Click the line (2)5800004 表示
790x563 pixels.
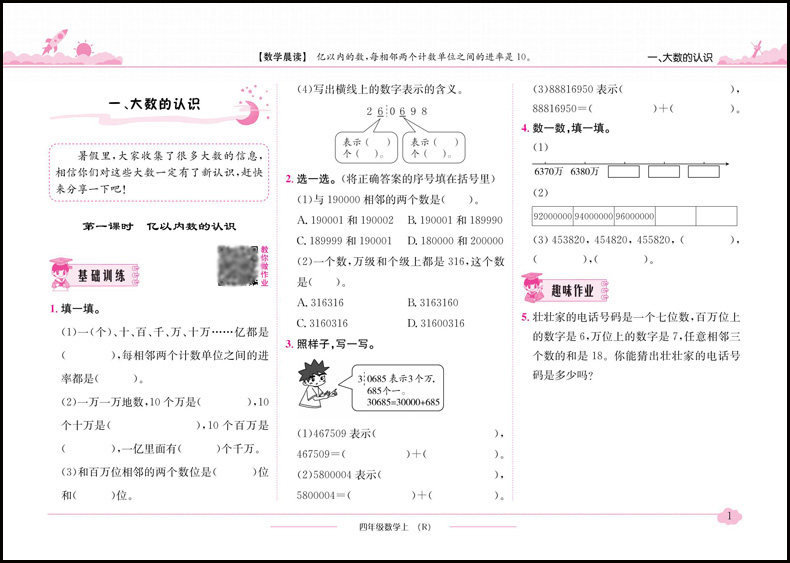click(401, 475)
